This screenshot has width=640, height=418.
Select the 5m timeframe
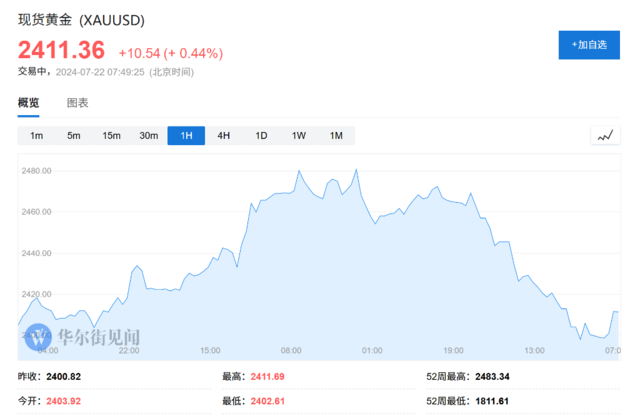click(74, 136)
